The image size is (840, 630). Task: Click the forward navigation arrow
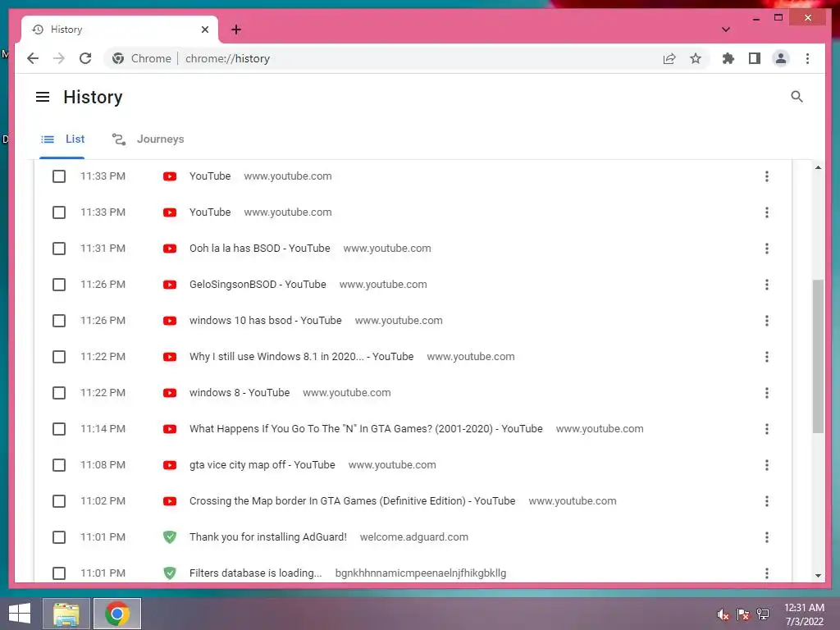pyautogui.click(x=59, y=58)
